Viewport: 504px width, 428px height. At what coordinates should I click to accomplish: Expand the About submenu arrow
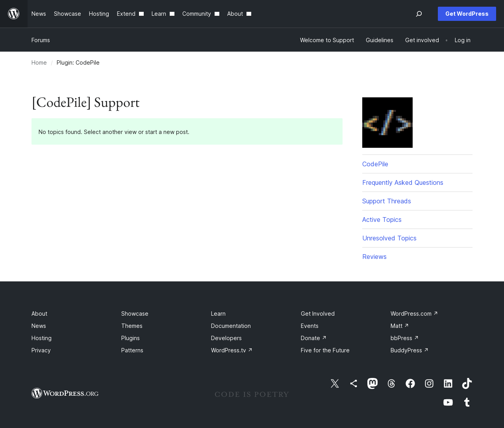click(x=249, y=14)
